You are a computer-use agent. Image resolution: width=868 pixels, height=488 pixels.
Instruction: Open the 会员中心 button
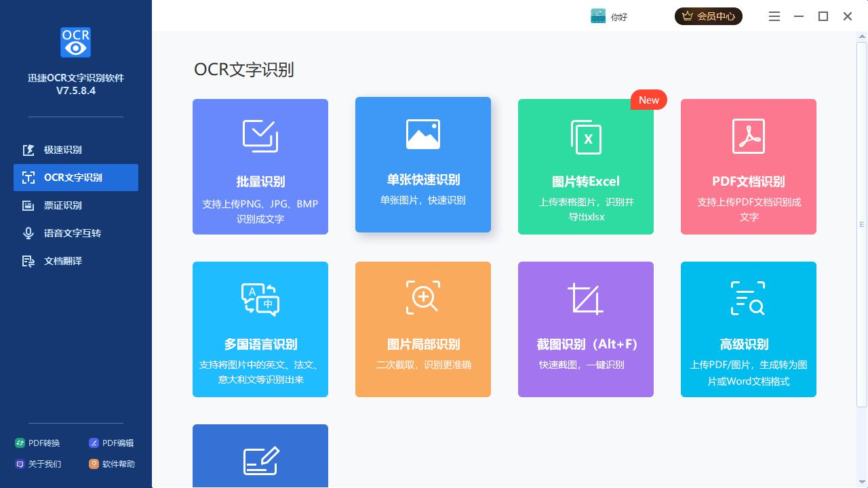click(709, 16)
